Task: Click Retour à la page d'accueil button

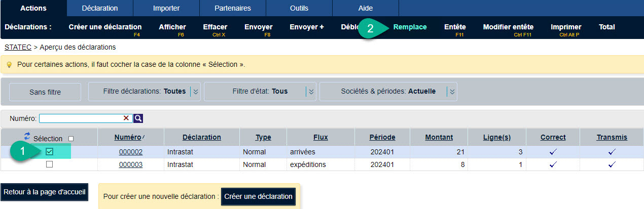Action: coord(45,192)
